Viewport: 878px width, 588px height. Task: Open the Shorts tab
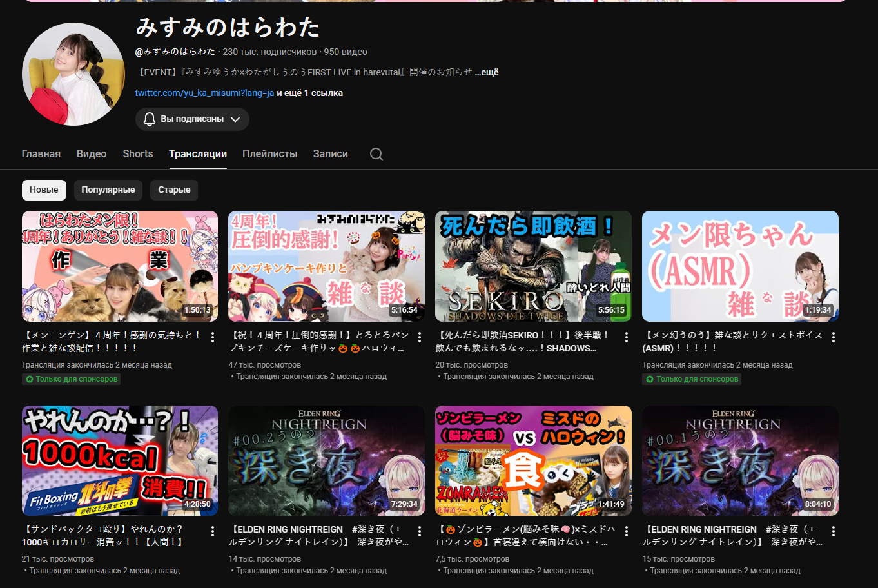click(x=138, y=154)
